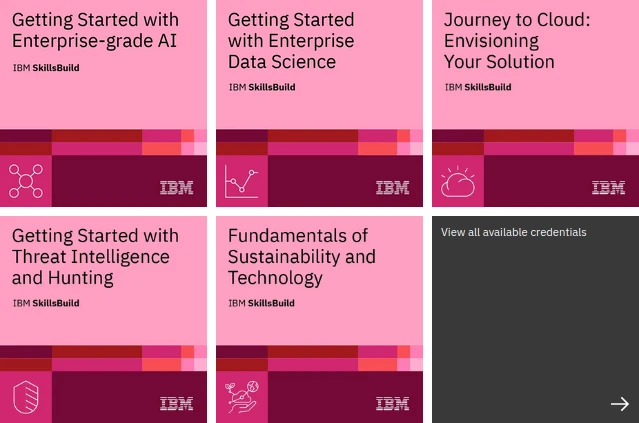Image resolution: width=639 pixels, height=423 pixels.
Task: Open Getting Started with Enterprise Data Science
Action: pyautogui.click(x=291, y=40)
